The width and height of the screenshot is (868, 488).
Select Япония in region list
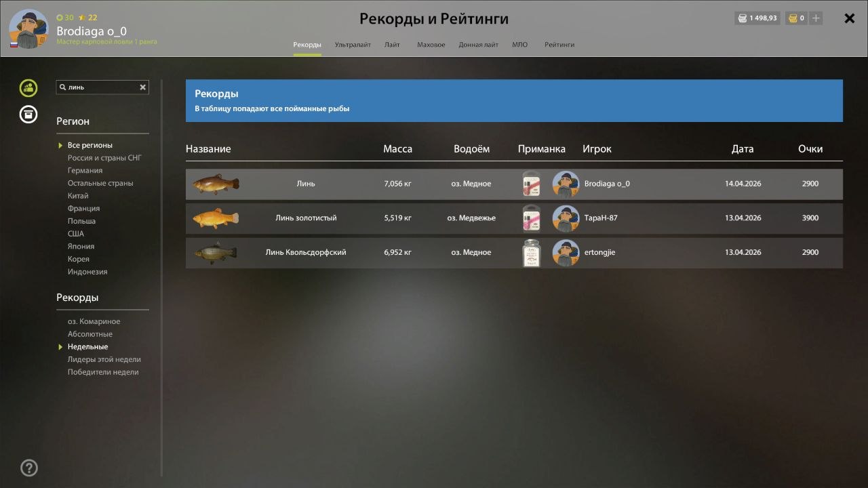(81, 247)
